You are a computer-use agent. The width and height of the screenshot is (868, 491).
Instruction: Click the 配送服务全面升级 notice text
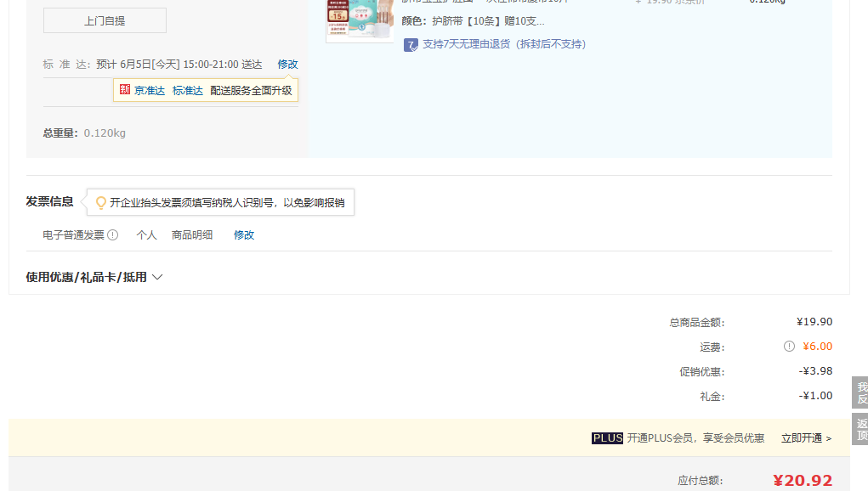tap(251, 91)
